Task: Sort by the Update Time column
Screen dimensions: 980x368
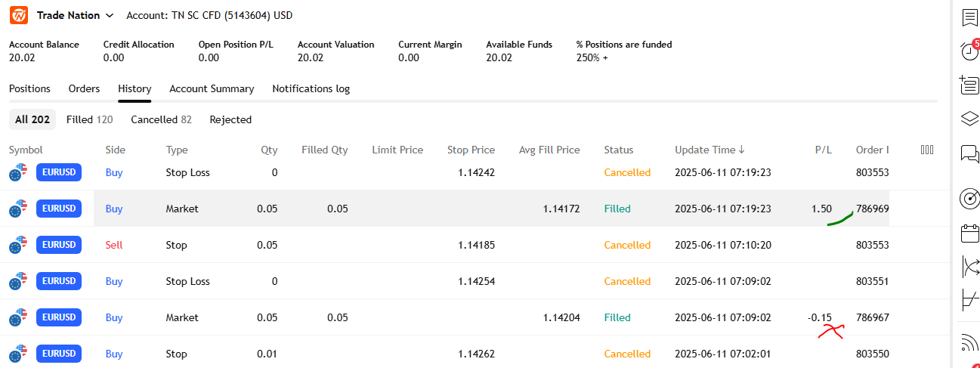Action: [709, 150]
